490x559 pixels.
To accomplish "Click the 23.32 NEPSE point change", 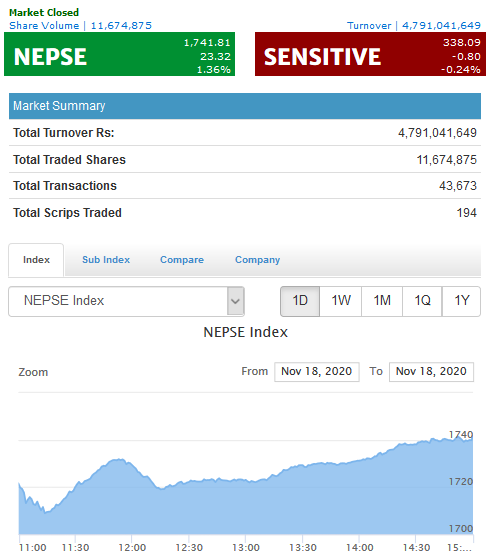I will click(215, 56).
